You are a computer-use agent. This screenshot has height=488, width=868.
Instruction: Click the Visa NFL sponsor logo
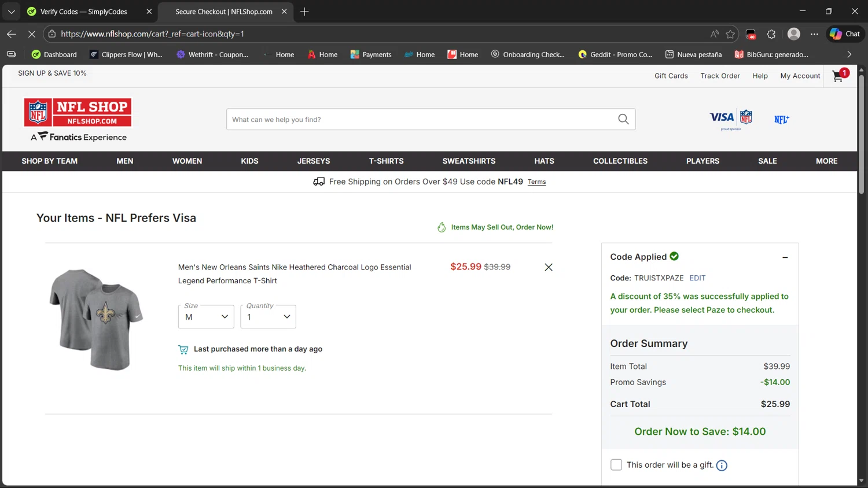tap(731, 119)
